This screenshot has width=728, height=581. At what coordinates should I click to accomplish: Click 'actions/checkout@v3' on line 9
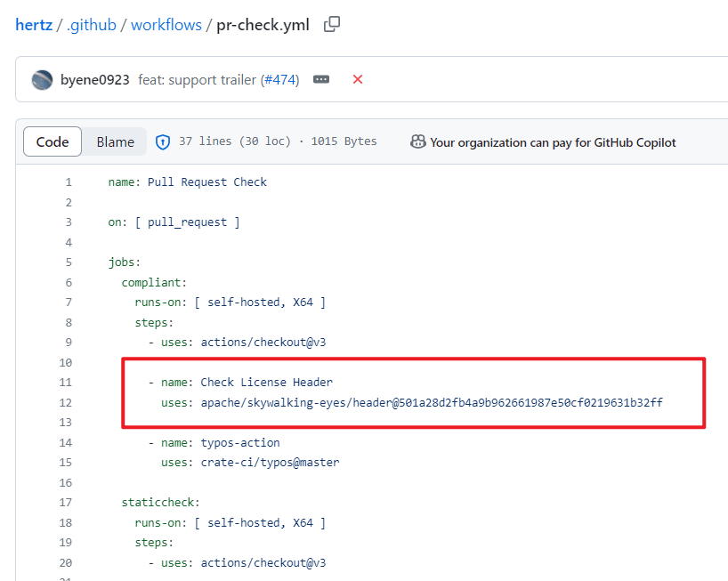pos(263,342)
